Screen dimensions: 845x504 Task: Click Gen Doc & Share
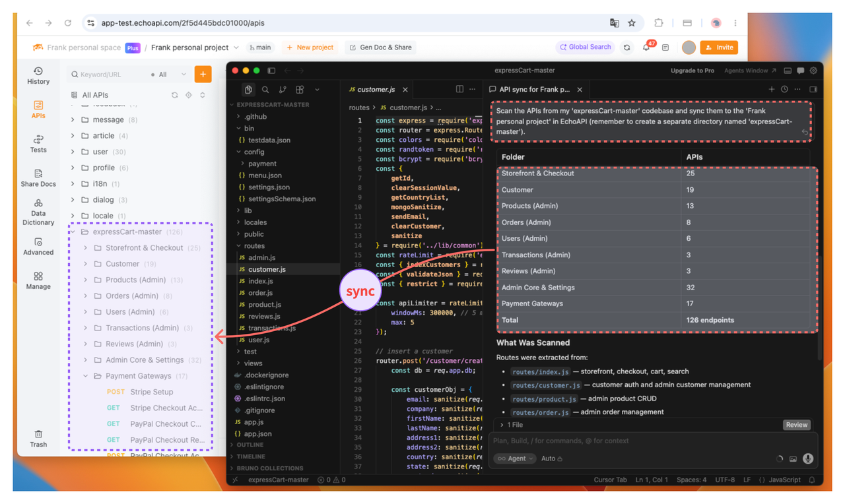click(x=381, y=47)
